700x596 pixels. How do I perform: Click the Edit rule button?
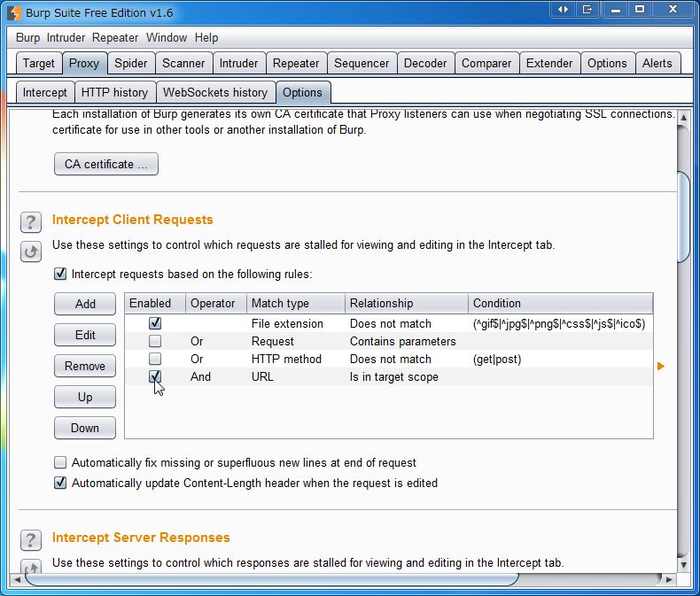tap(85, 335)
